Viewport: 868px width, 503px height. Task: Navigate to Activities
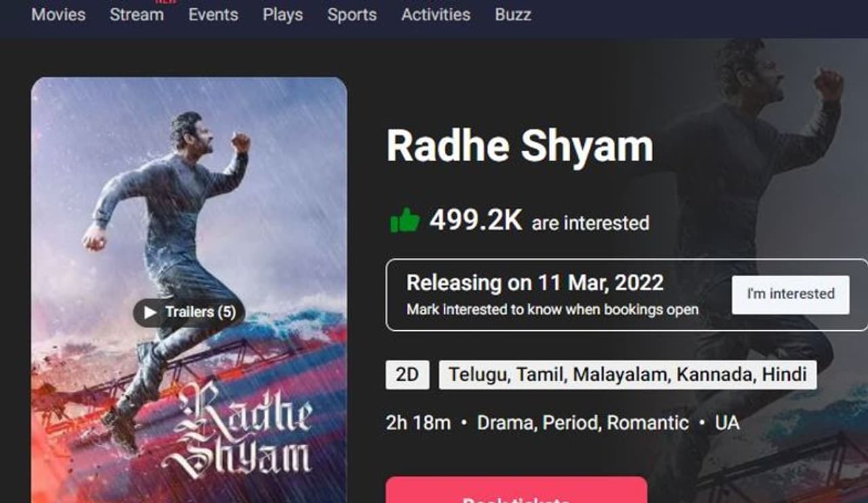click(x=435, y=14)
